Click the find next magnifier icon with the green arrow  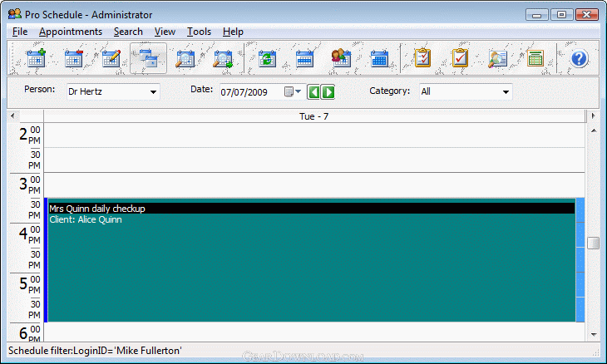coord(223,59)
